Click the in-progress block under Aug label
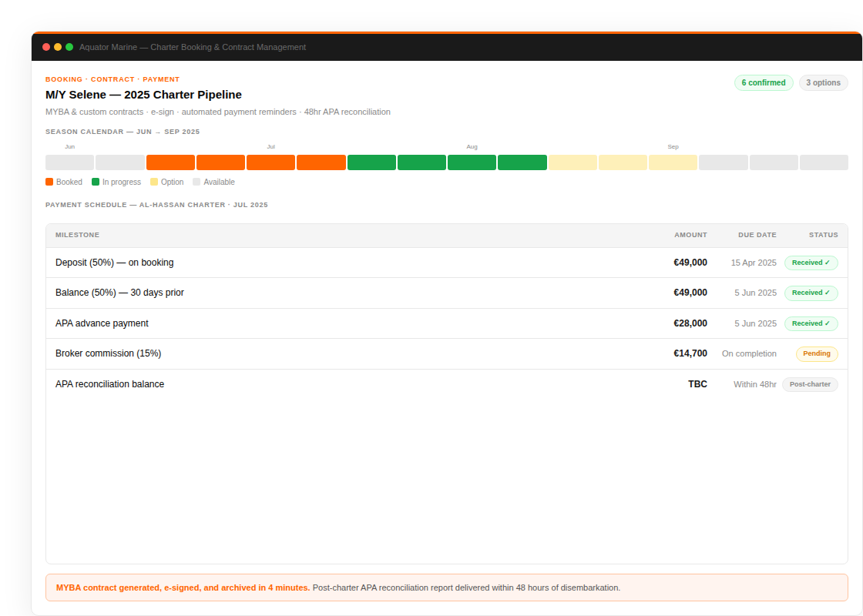Viewport: 863px width, 616px height. coord(472,162)
